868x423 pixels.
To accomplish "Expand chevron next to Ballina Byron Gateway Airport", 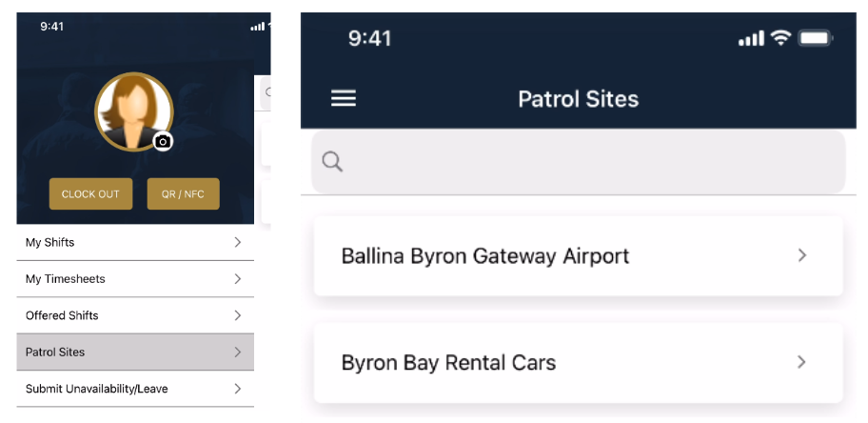I will [801, 255].
